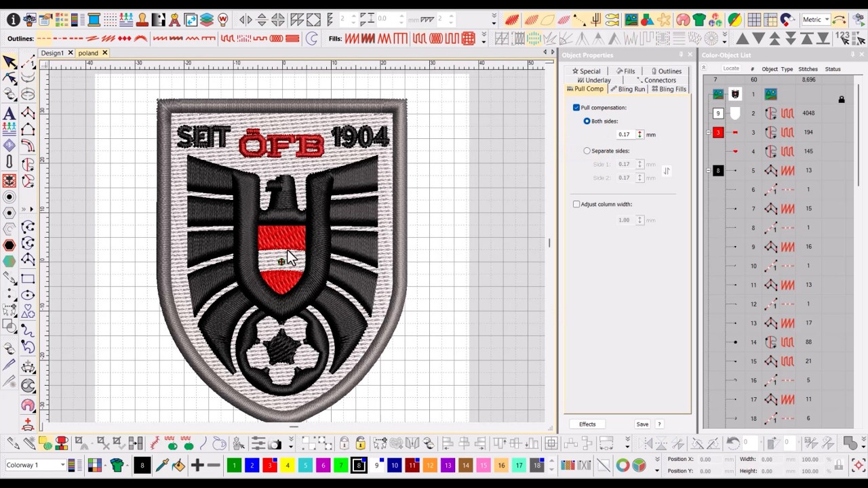This screenshot has width=868, height=488.
Task: Click the Save button in Object Properties
Action: [x=642, y=424]
